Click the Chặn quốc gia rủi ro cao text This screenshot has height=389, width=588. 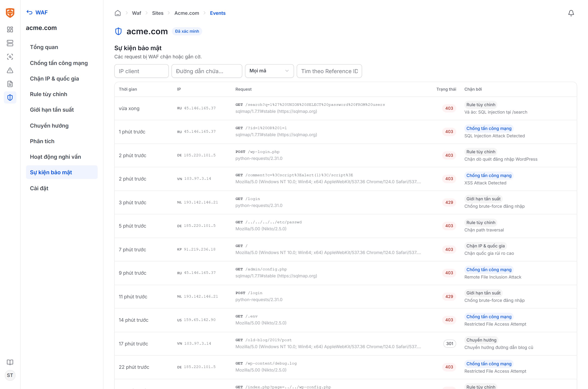point(489,253)
